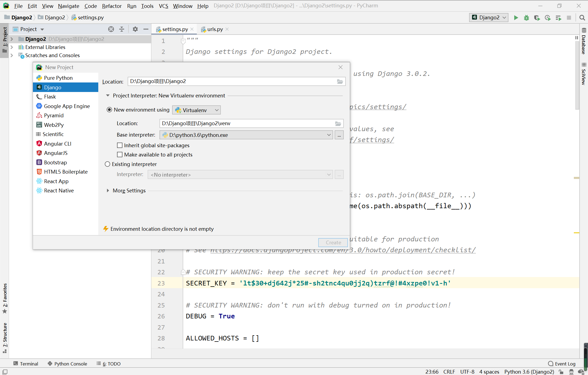Open Search Everywhere magnifier icon
The width and height of the screenshot is (588, 375).
582,18
